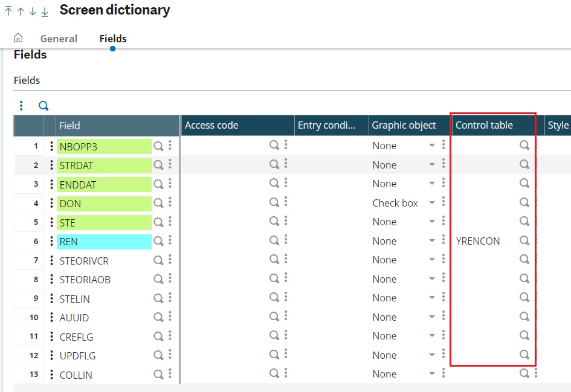The height and width of the screenshot is (392, 571).
Task: Open lookup magnifier for COLLIN field
Action: coord(158,374)
